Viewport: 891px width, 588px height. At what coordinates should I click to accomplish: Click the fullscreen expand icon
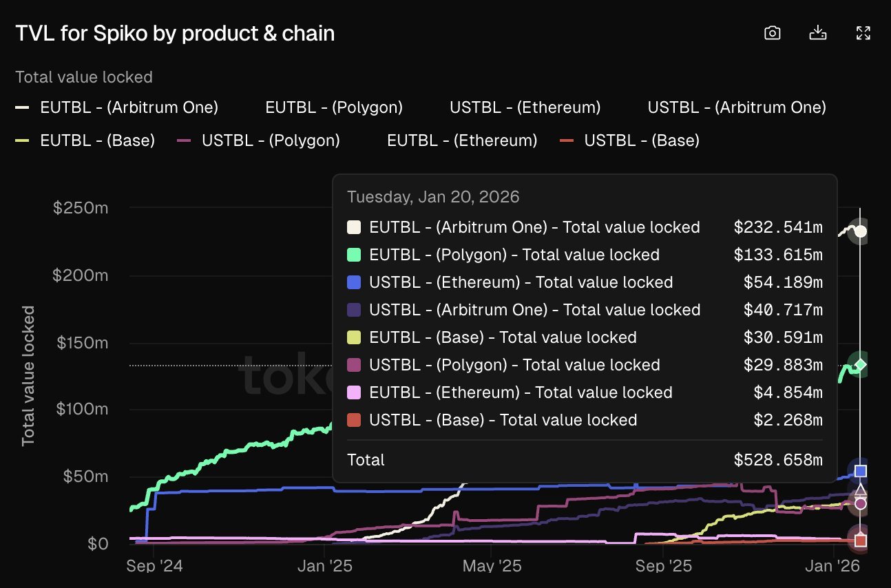pyautogui.click(x=863, y=33)
